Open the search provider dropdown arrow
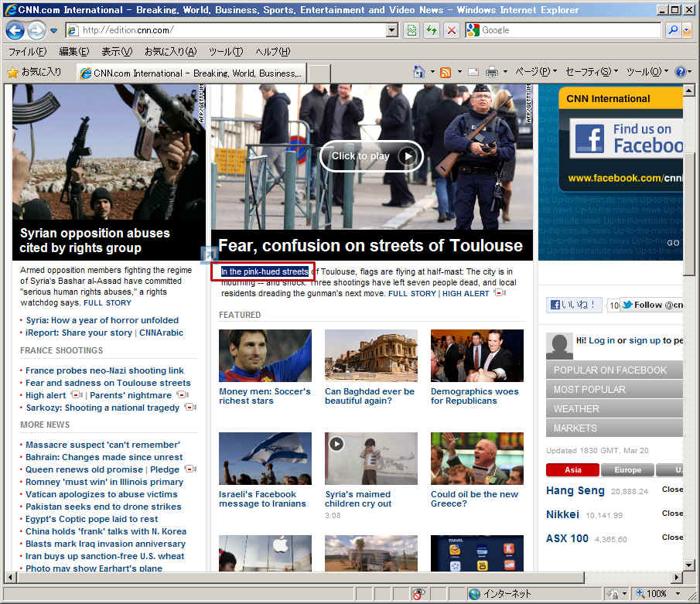The height and width of the screenshot is (604, 700). [687, 30]
